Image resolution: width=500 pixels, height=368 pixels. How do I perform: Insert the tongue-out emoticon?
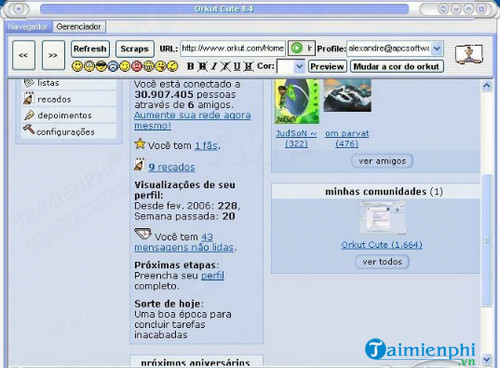pyautogui.click(x=160, y=66)
